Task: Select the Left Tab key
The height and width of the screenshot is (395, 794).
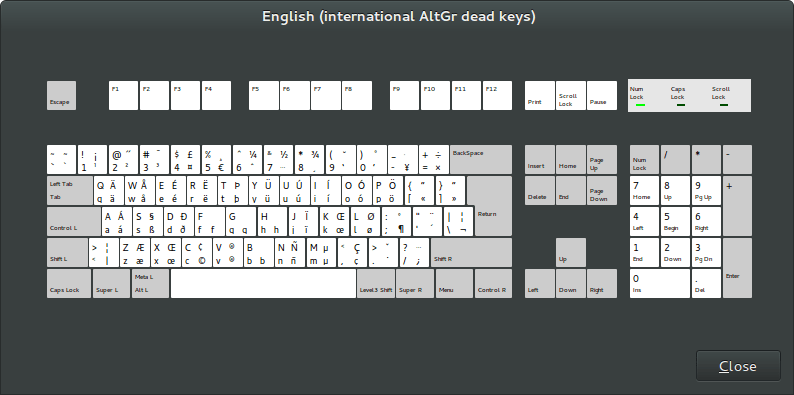Action: point(70,190)
